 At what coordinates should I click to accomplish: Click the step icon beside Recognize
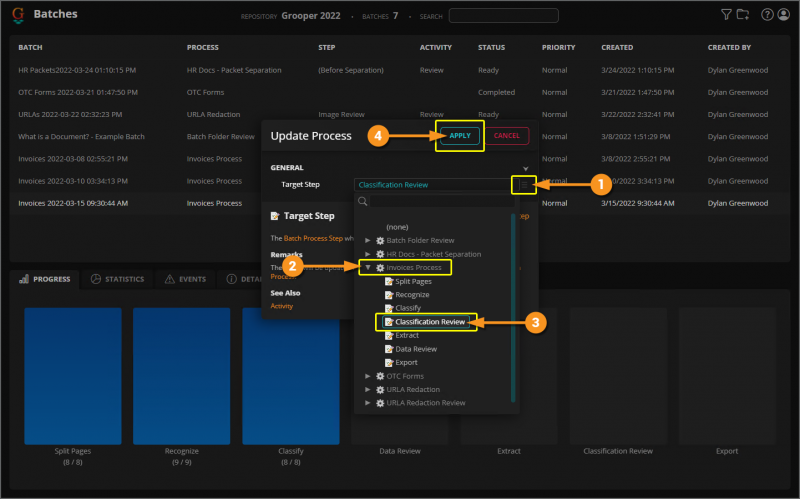pos(389,295)
